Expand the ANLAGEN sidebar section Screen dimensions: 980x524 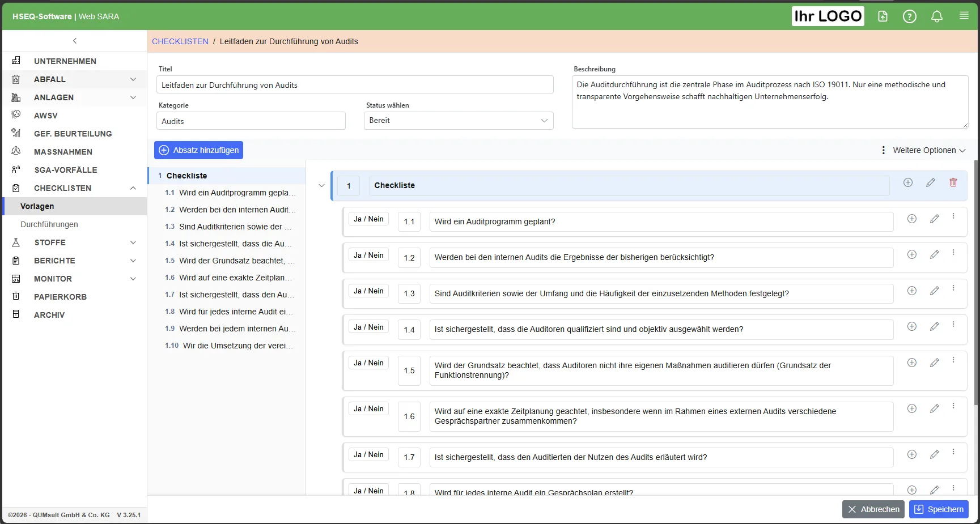pos(133,97)
